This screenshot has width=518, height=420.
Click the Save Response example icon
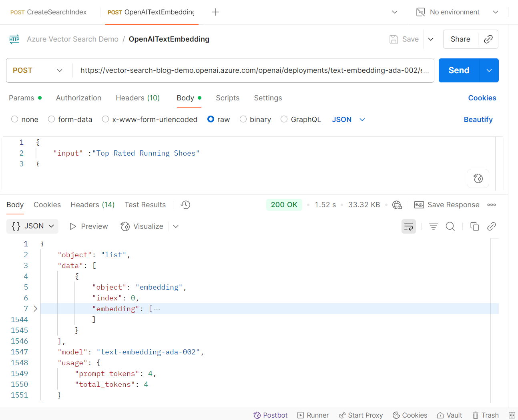(419, 205)
